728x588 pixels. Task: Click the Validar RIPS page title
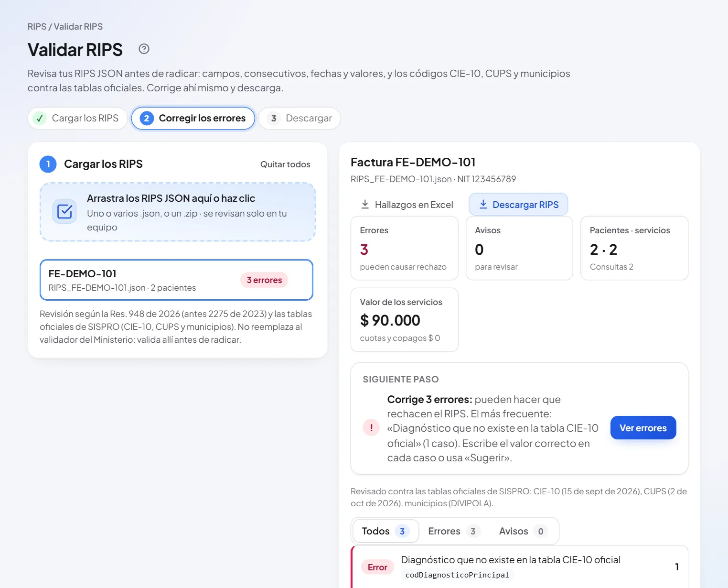pyautogui.click(x=75, y=50)
